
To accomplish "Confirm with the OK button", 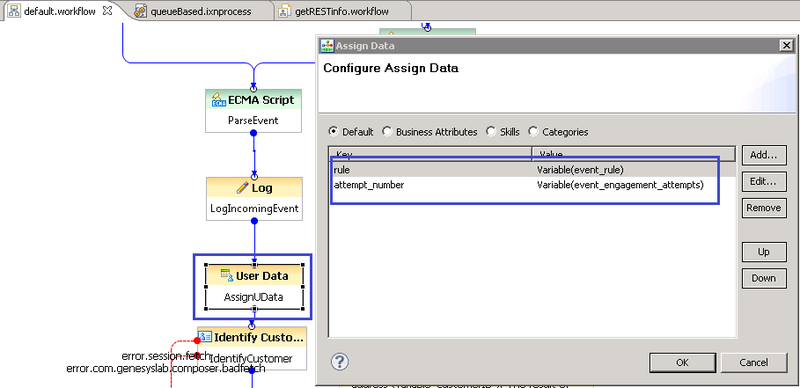I will point(682,362).
